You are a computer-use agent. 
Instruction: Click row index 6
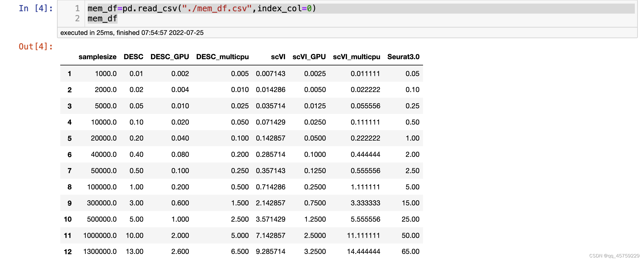(x=69, y=155)
